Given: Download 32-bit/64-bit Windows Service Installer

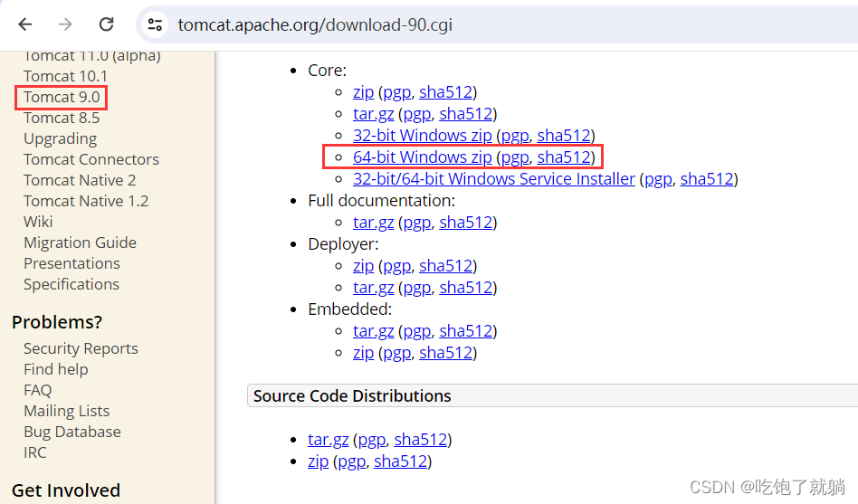Looking at the screenshot, I should [x=494, y=179].
